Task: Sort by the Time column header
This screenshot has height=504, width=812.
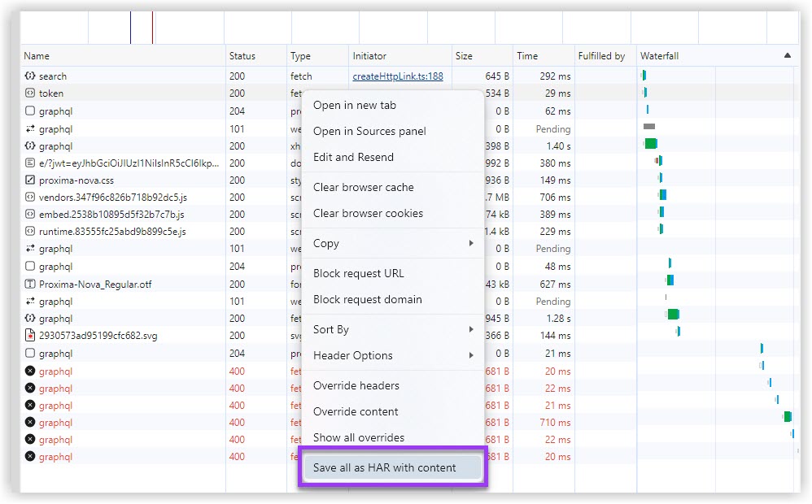Action: click(544, 56)
